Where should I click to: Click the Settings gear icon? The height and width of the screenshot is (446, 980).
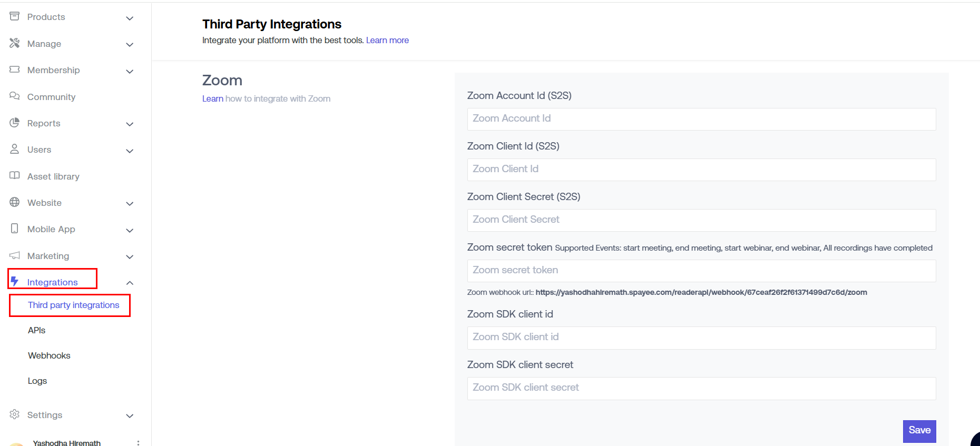point(15,414)
